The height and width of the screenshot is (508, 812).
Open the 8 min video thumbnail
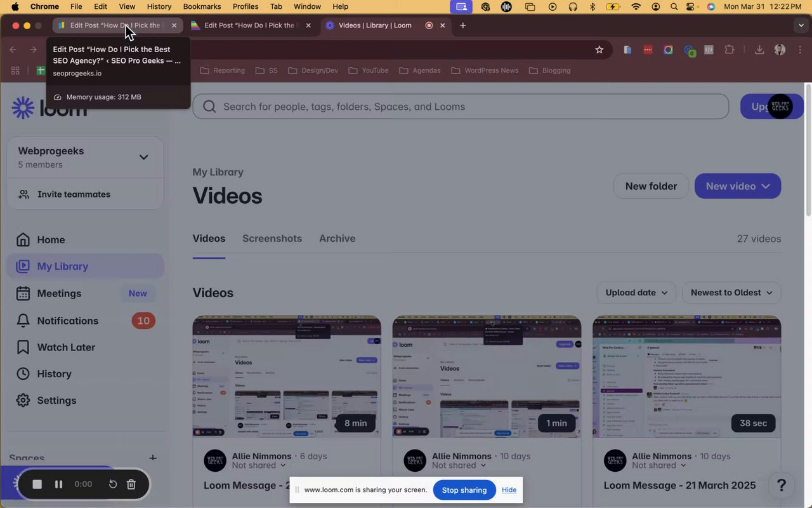point(287,377)
